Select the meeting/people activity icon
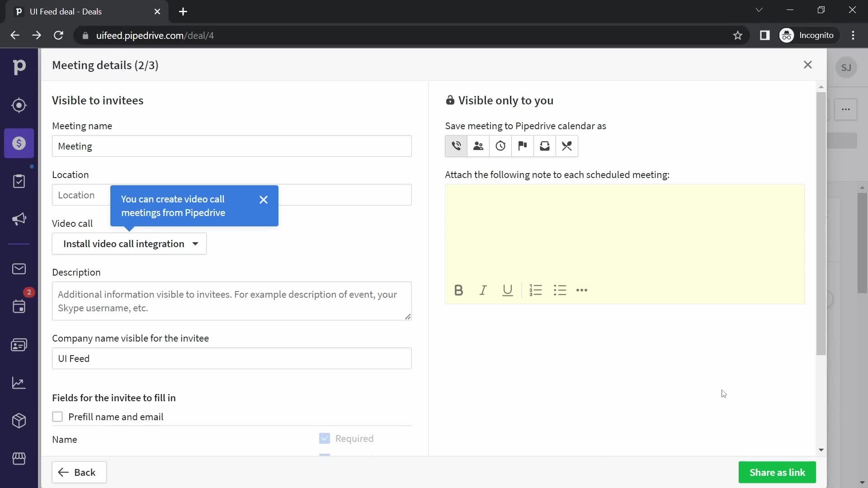 click(478, 146)
